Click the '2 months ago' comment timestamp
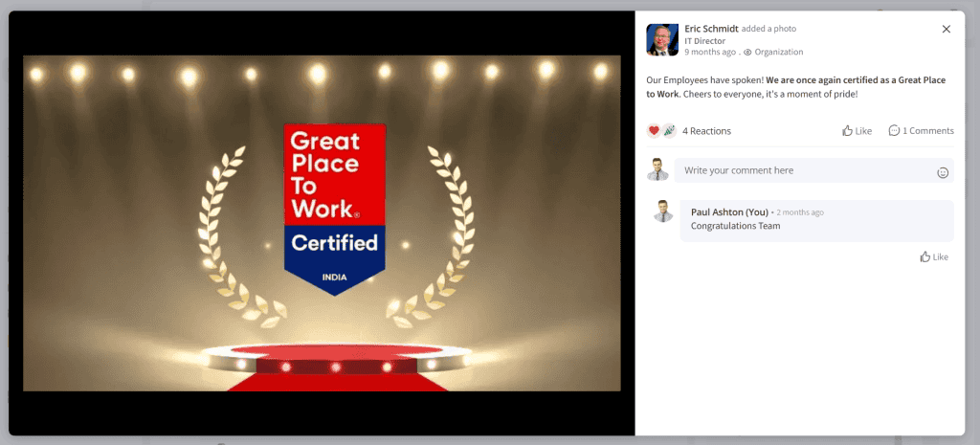The height and width of the screenshot is (445, 980). click(800, 212)
